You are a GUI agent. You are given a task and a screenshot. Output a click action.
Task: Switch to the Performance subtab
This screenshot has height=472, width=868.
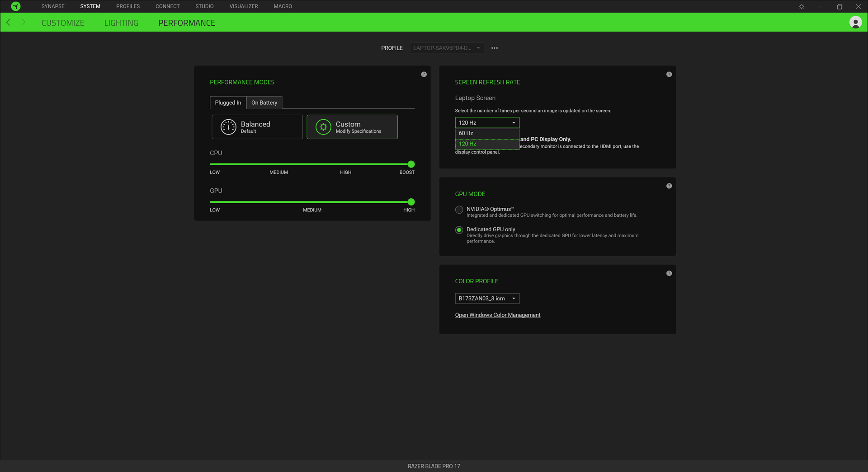point(187,23)
